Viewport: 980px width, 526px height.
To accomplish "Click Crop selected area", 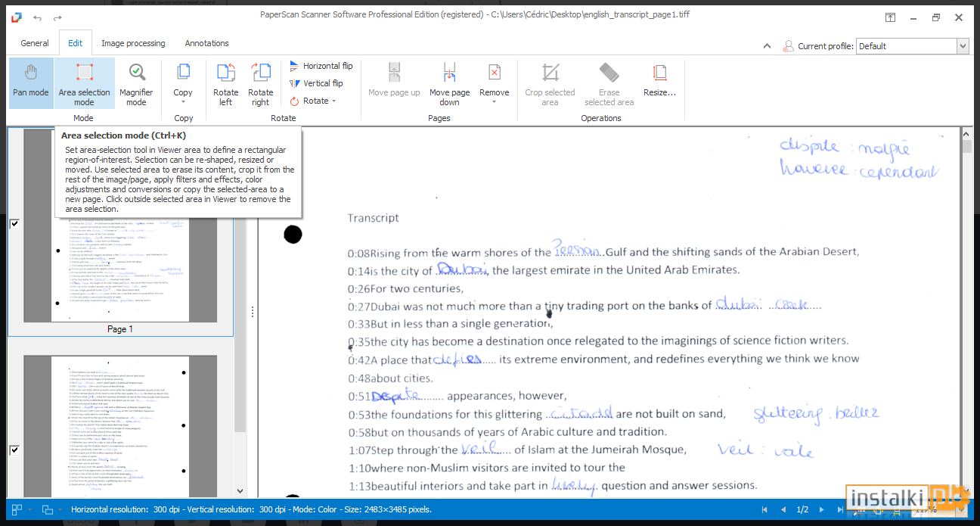I will 550,82.
